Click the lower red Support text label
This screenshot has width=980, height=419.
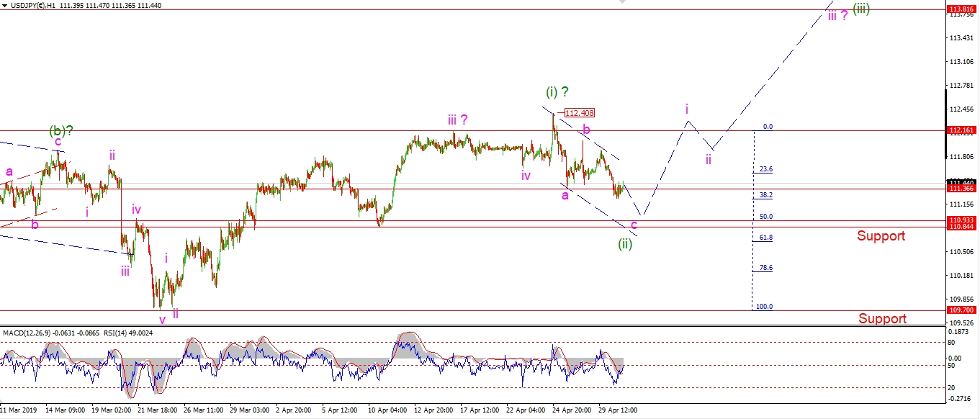tap(881, 319)
